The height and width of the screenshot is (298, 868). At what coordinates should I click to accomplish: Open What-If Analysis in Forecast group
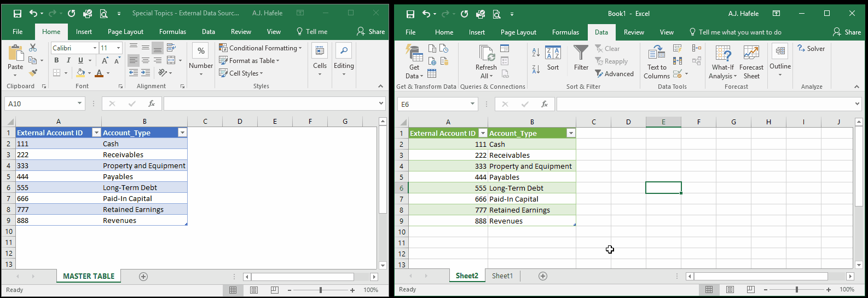click(x=723, y=61)
